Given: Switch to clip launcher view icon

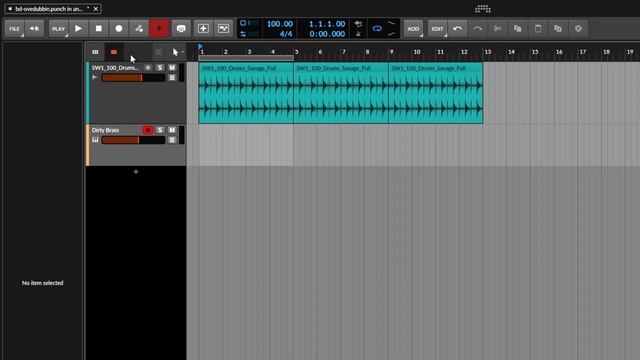Looking at the screenshot, I should coord(95,52).
